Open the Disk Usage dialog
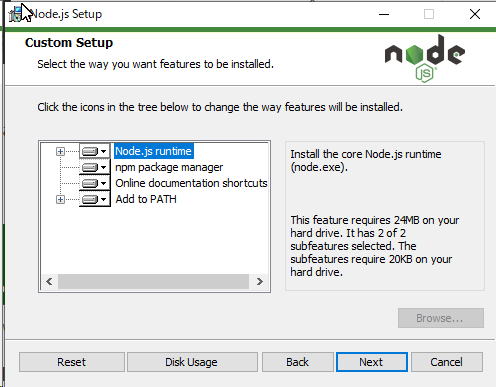The width and height of the screenshot is (496, 387). point(192,362)
